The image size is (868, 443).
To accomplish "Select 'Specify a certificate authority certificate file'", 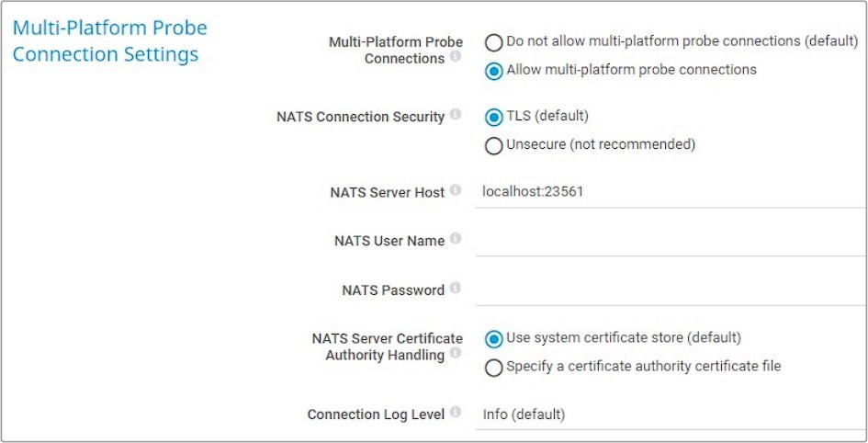I will tap(494, 368).
